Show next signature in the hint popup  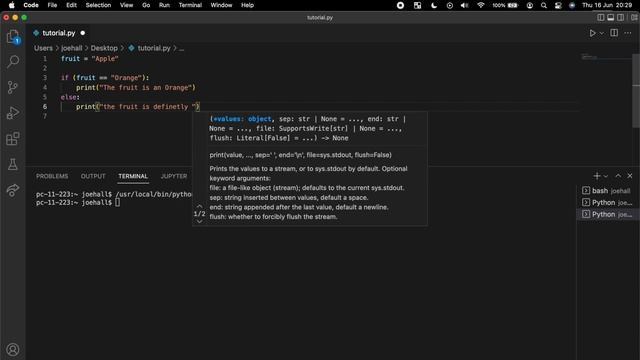(199, 221)
